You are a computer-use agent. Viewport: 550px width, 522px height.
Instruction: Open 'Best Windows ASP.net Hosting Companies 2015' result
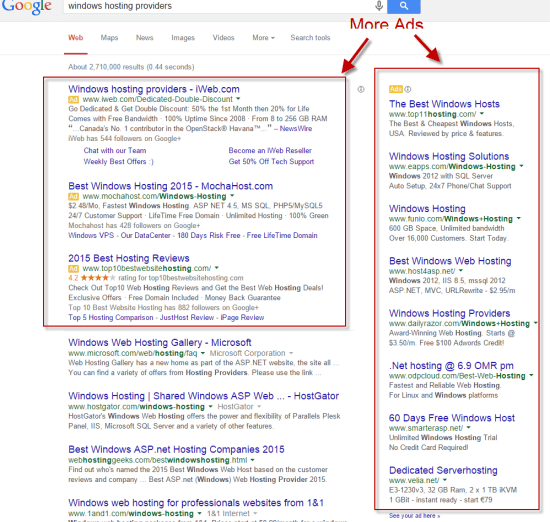(x=176, y=449)
